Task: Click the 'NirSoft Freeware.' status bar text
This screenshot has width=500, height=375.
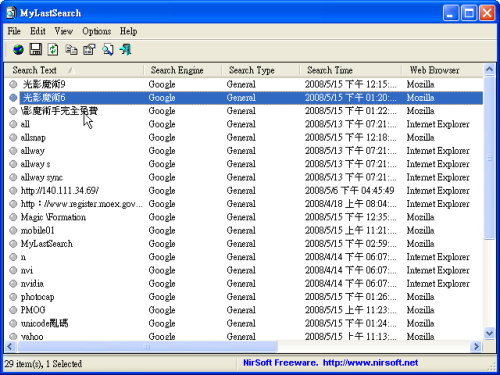Action: coord(280,363)
